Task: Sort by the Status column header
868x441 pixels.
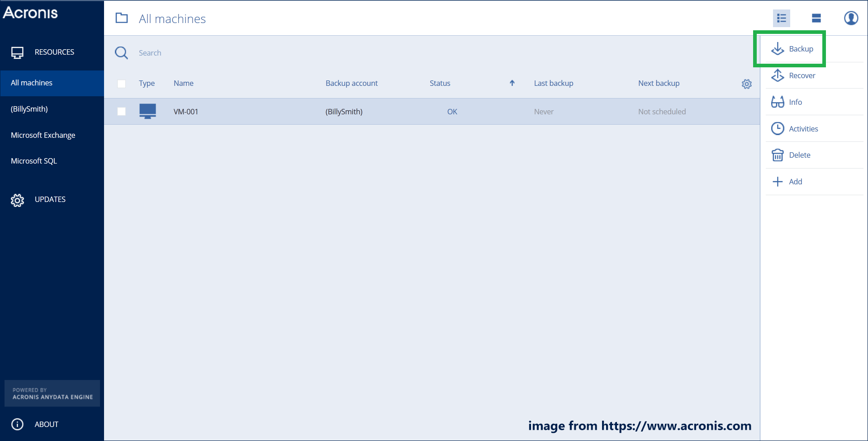Action: 440,83
